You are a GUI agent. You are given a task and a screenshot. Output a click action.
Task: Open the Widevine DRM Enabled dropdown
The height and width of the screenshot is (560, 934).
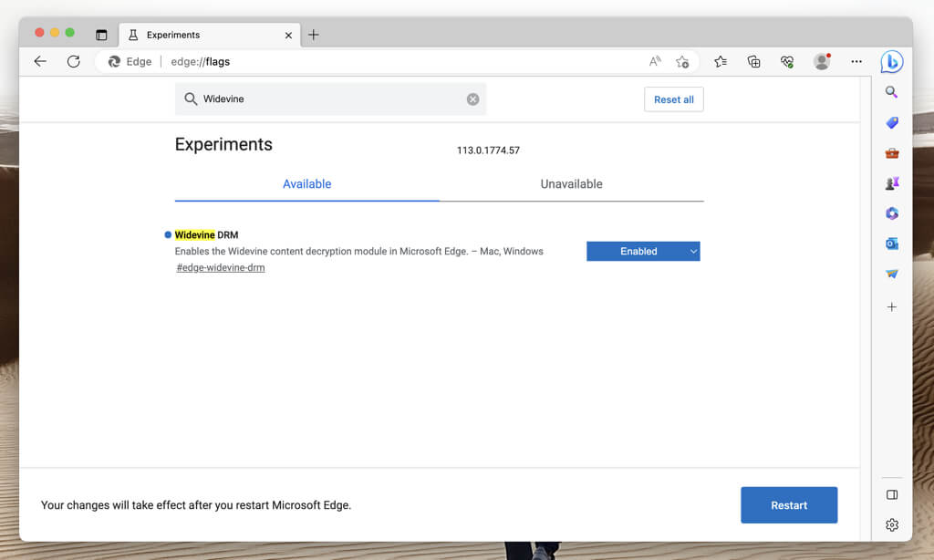coord(643,251)
